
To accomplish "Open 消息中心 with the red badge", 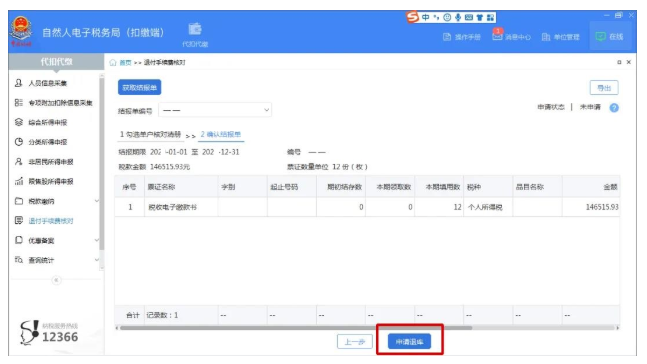I will [x=511, y=36].
